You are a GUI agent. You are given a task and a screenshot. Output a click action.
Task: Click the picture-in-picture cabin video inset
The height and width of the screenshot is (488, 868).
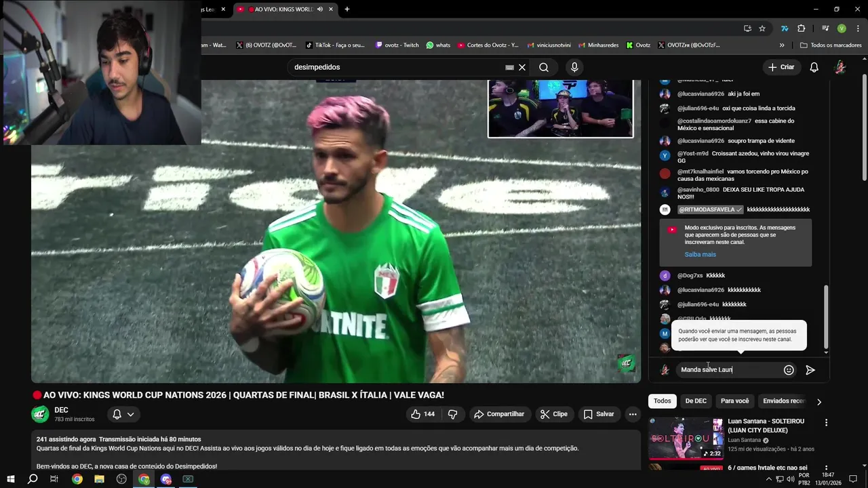(x=561, y=108)
